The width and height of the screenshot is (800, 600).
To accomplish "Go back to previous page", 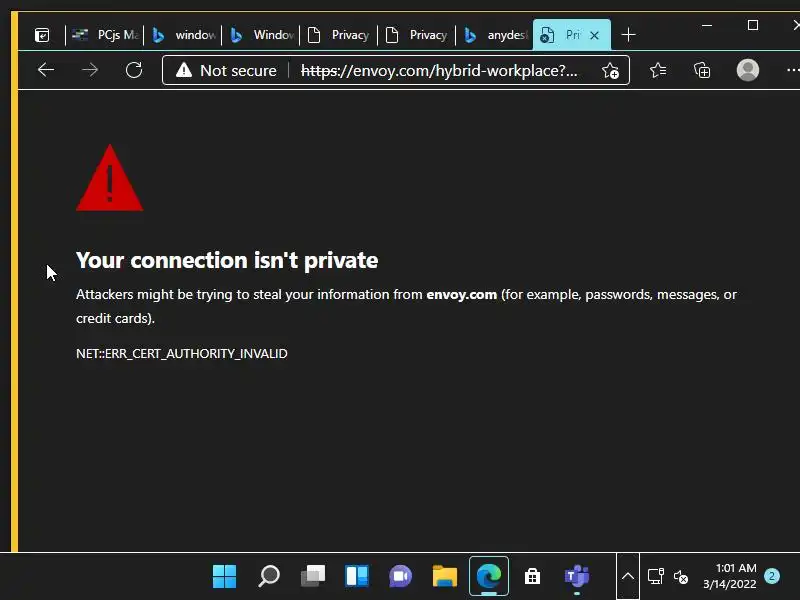I will point(46,70).
